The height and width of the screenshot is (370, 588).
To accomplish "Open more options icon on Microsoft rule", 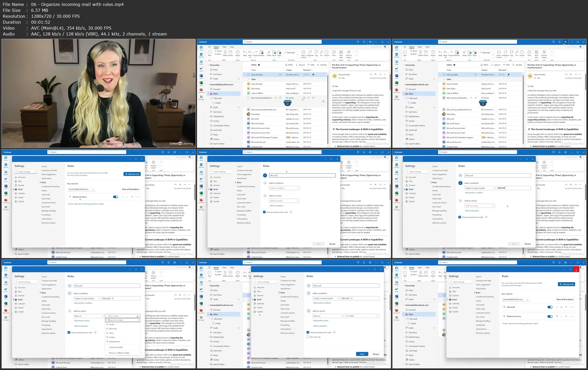I will coord(566,307).
